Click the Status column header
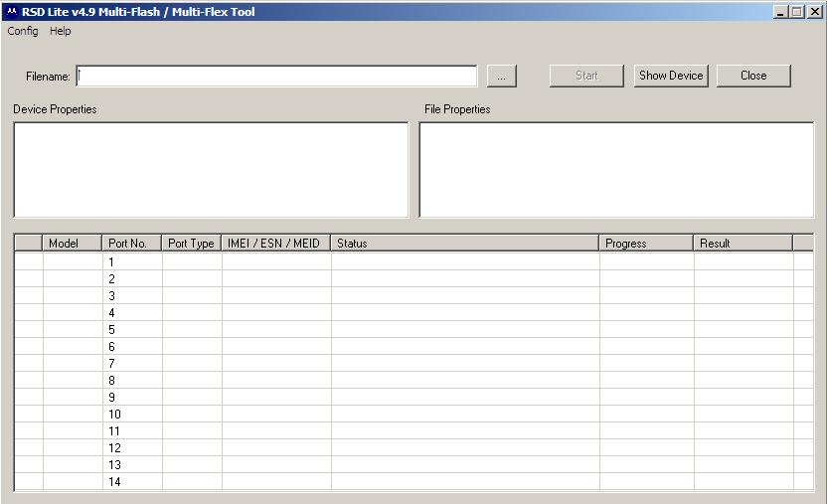 (x=464, y=243)
